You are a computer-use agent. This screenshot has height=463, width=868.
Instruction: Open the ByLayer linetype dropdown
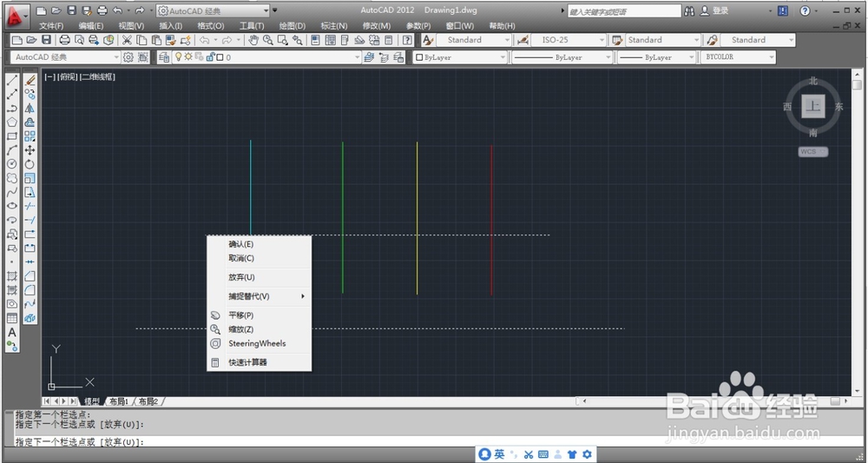562,57
